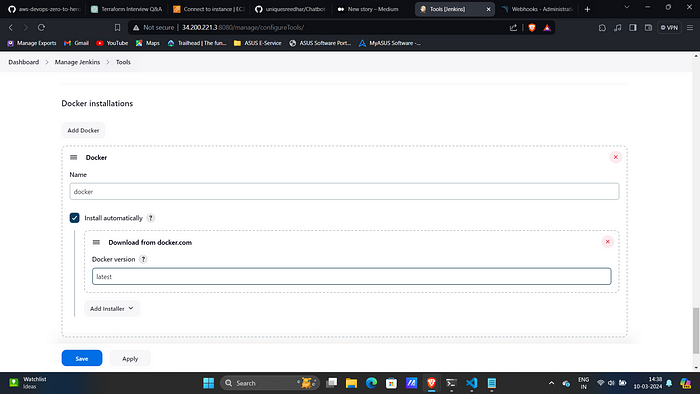Open Terminal from taskbar
Screen dimensions: 700x394
tap(451, 383)
